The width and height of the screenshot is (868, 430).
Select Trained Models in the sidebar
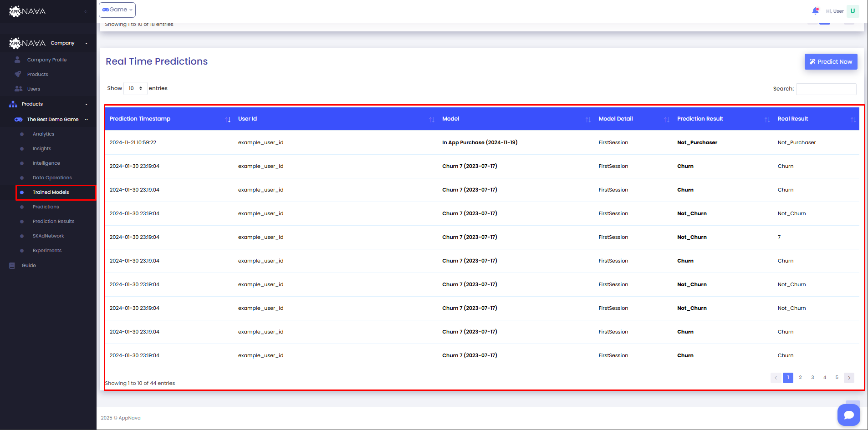(x=51, y=192)
